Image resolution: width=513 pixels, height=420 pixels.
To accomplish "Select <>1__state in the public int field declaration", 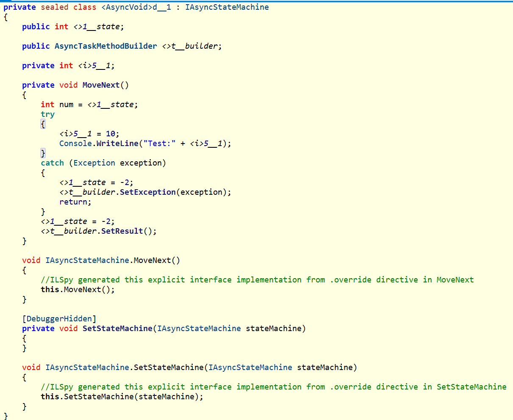I will pyautogui.click(x=97, y=27).
